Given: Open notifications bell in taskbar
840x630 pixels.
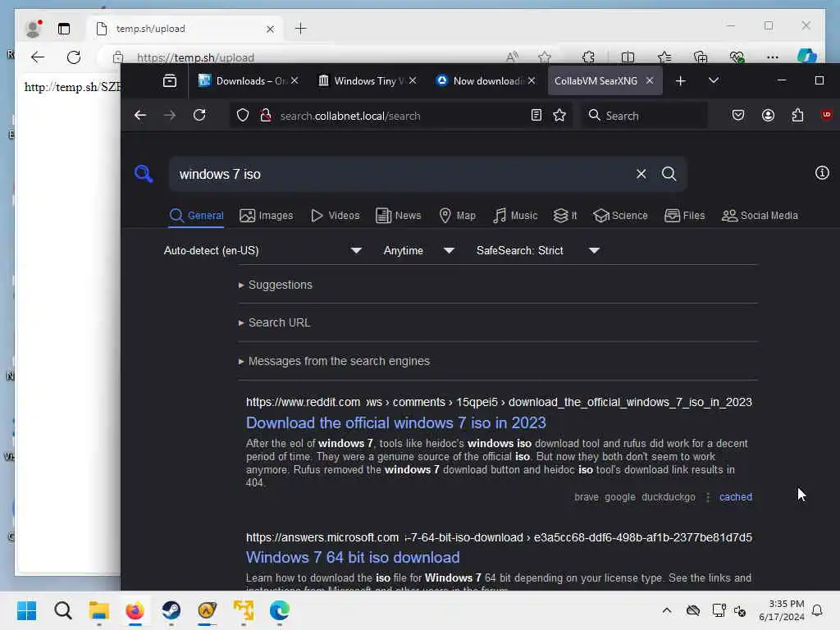Looking at the screenshot, I should (817, 610).
